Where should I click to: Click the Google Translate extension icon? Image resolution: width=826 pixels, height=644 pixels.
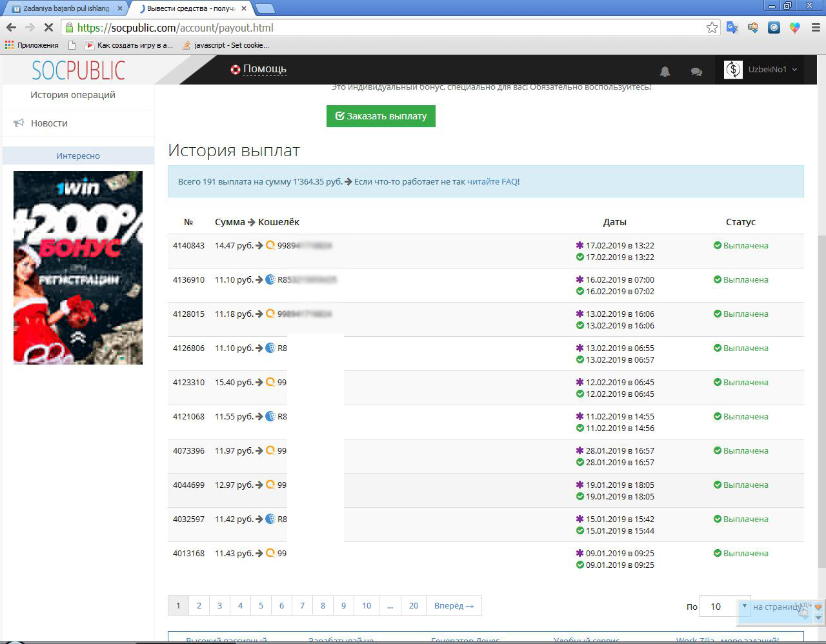(732, 27)
